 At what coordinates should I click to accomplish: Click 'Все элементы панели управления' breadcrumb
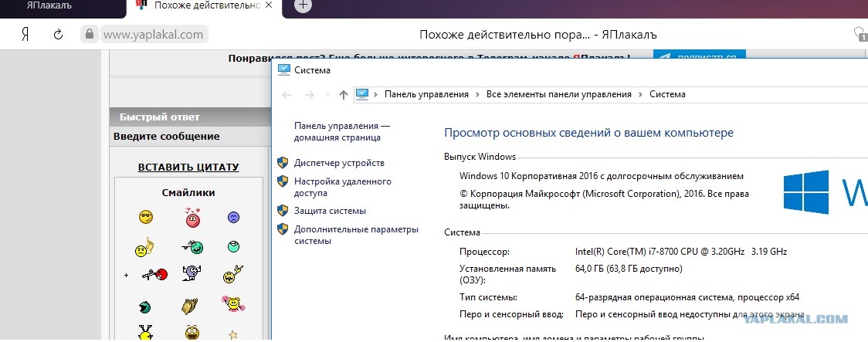pos(559,94)
